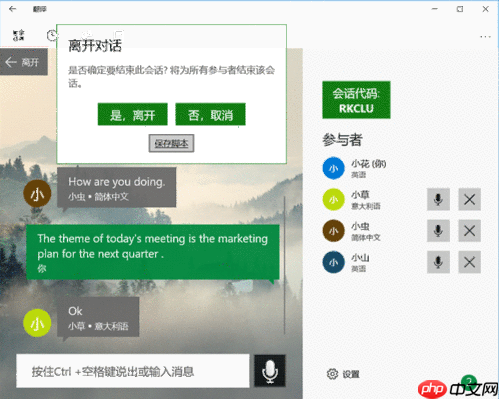The width and height of the screenshot is (499, 399).
Task: Click the conversation scrollbar
Action: click(284, 265)
